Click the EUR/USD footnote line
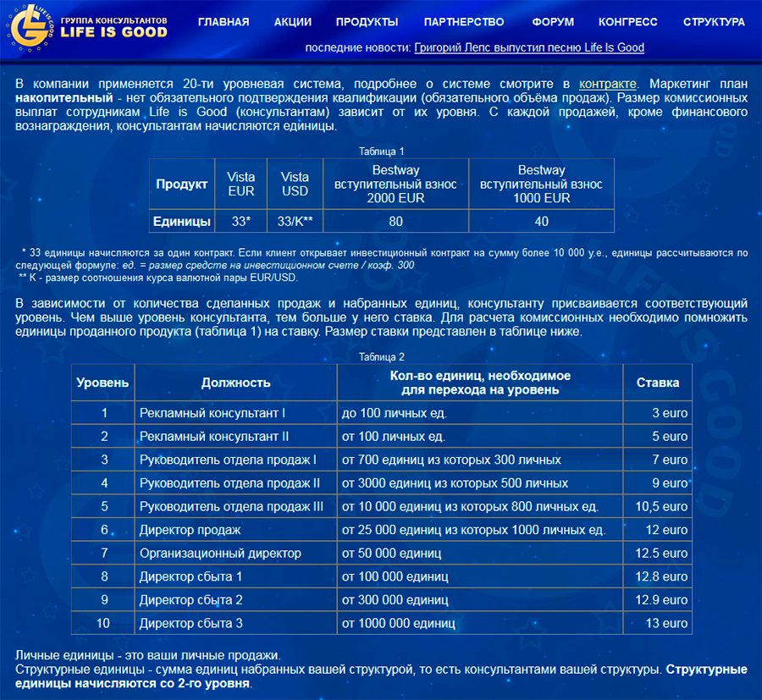762x700 pixels. (x=158, y=278)
